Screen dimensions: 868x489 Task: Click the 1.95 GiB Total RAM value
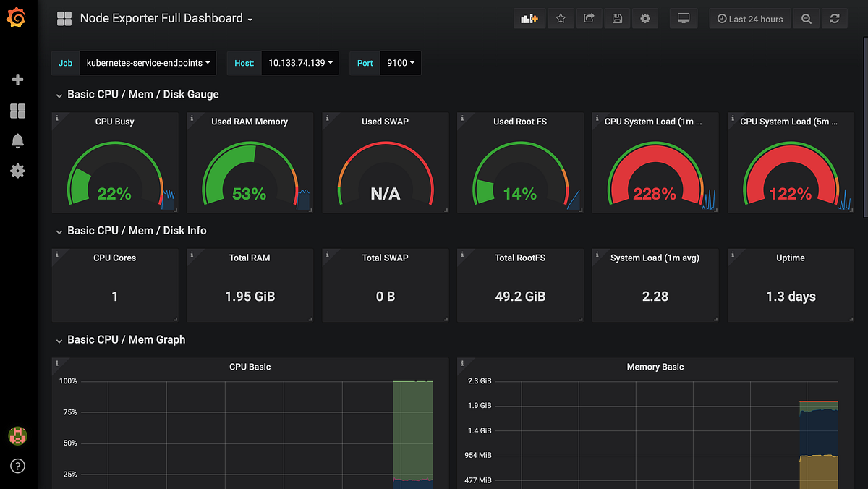[x=250, y=297]
